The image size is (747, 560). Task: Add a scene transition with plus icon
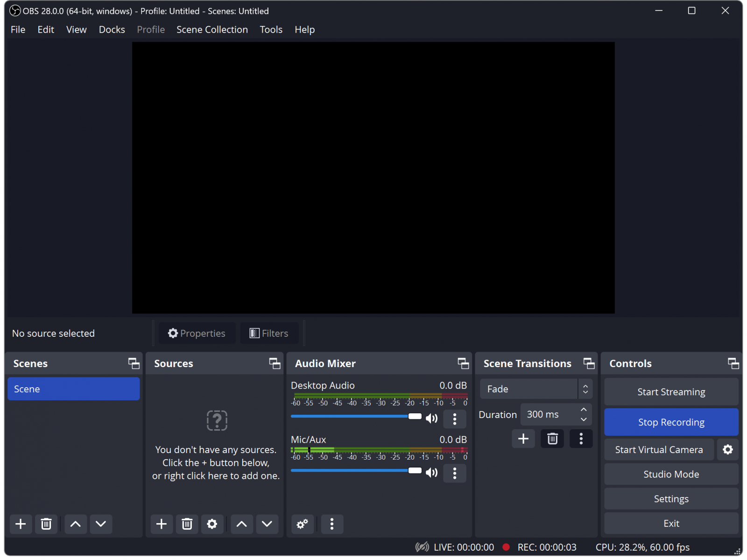pos(523,439)
